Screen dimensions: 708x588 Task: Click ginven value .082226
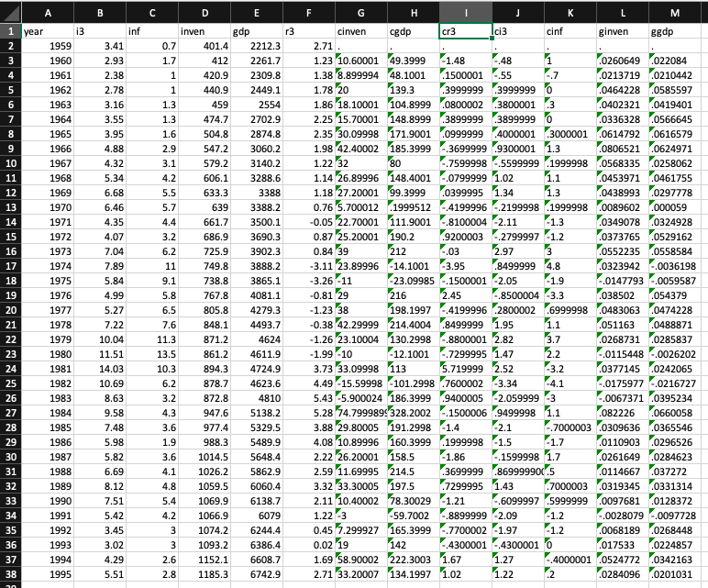click(x=623, y=413)
